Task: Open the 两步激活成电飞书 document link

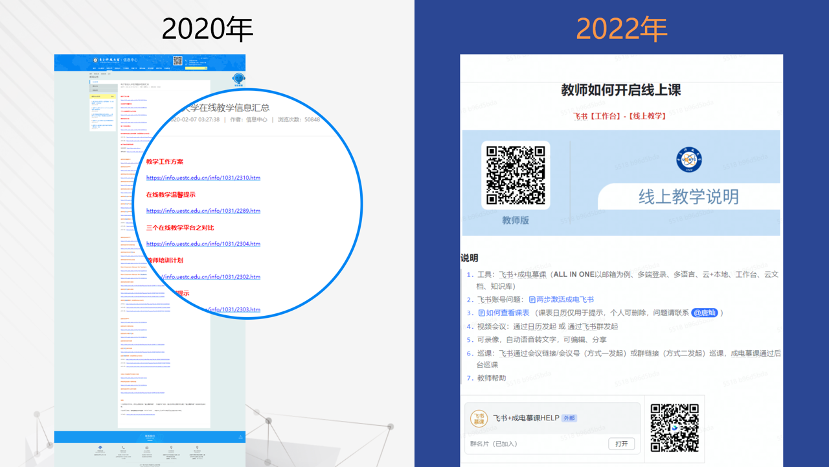Action: click(566, 299)
